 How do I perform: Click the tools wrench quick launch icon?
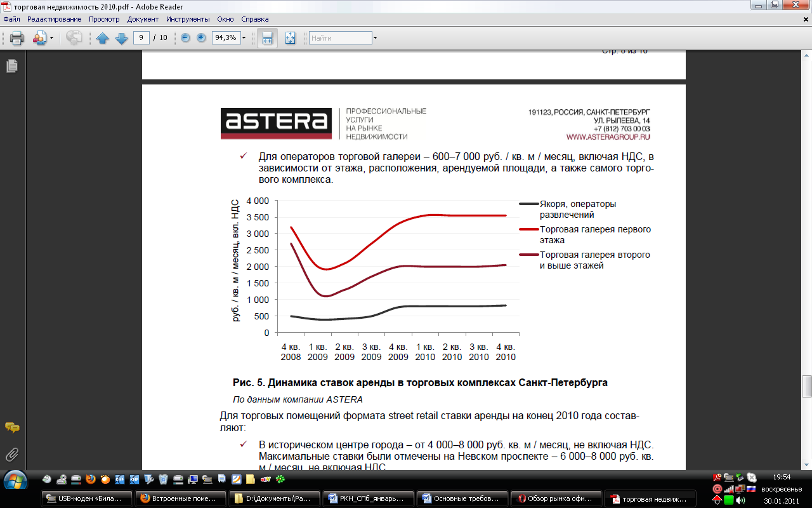(x=149, y=478)
